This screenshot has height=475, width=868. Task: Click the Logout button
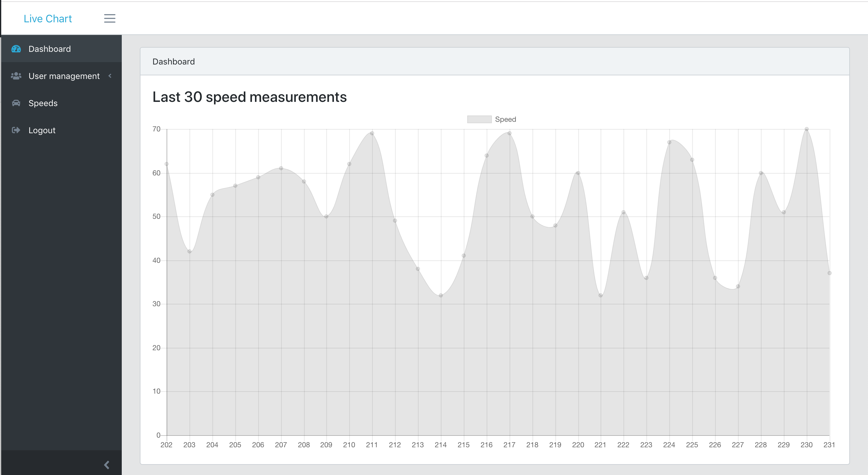click(42, 131)
